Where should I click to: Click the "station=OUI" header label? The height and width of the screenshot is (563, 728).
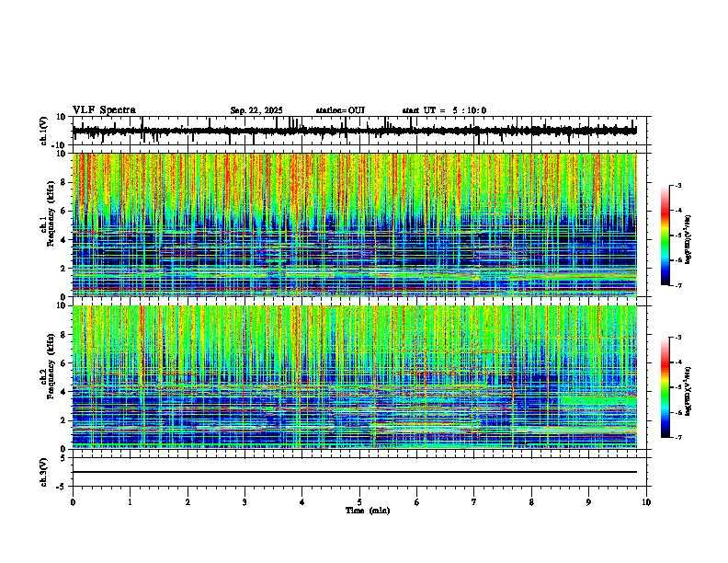[x=340, y=110]
